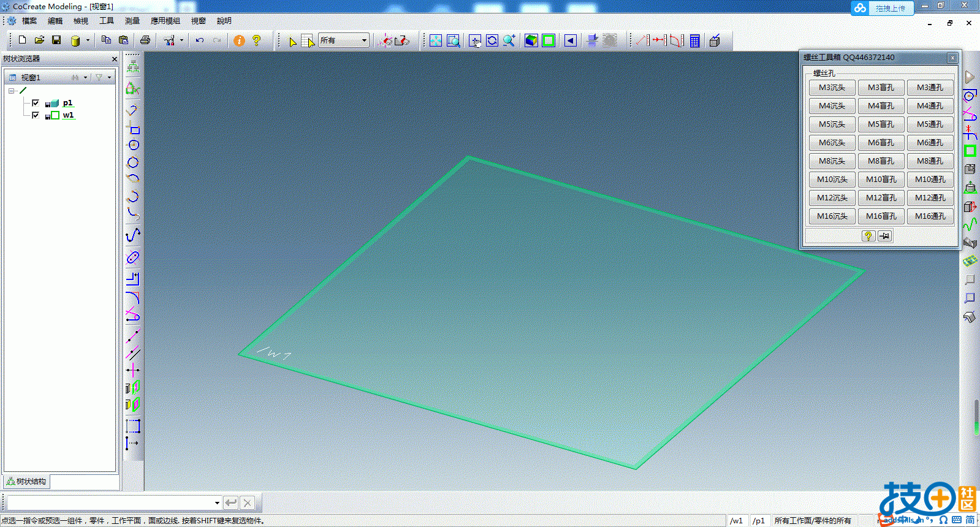Click the M5盲孔 button
980x527 pixels.
point(881,124)
